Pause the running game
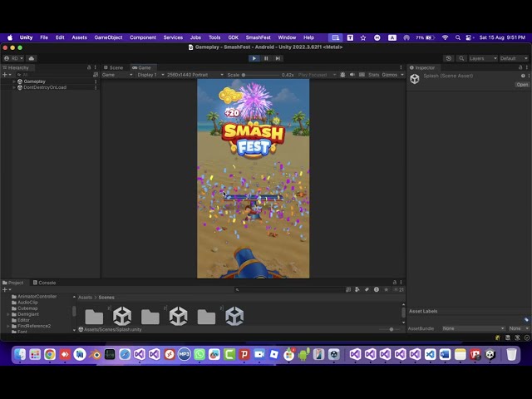Viewport: 532px width, 399px height. point(266,58)
